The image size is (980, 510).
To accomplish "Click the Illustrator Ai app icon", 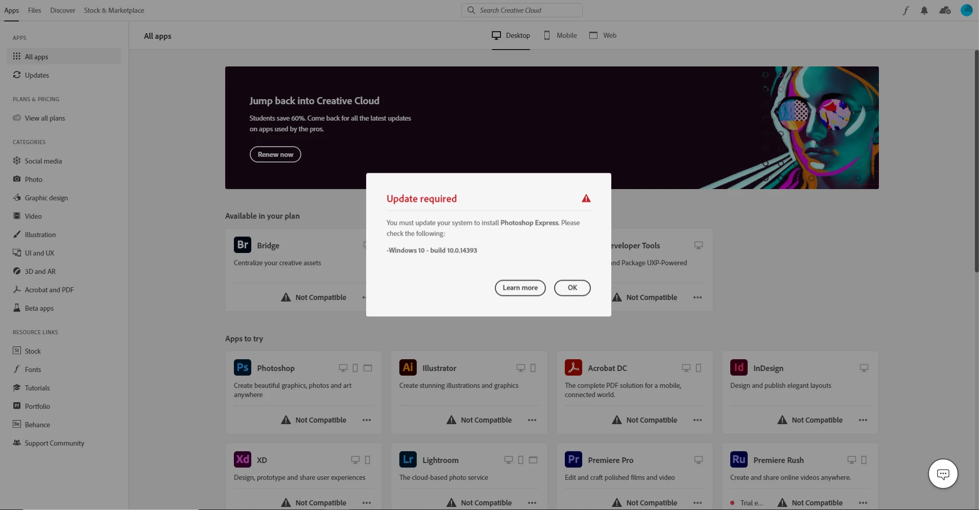I will [408, 367].
